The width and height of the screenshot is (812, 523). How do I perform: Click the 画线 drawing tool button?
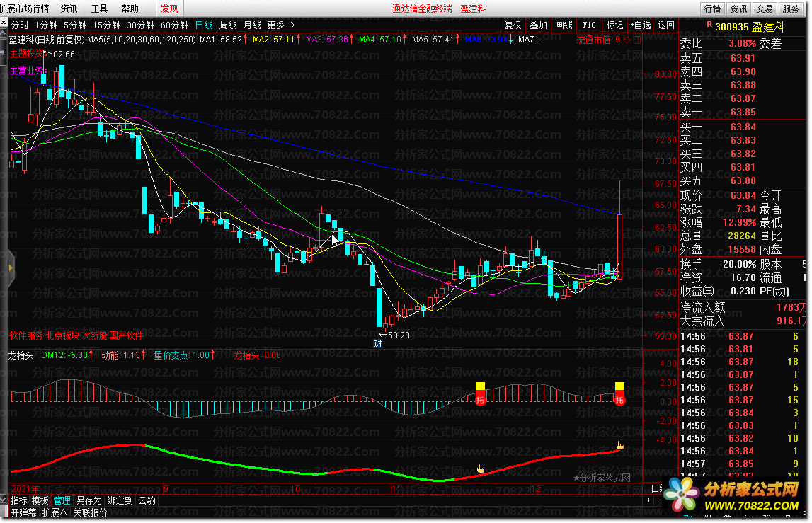[x=564, y=25]
